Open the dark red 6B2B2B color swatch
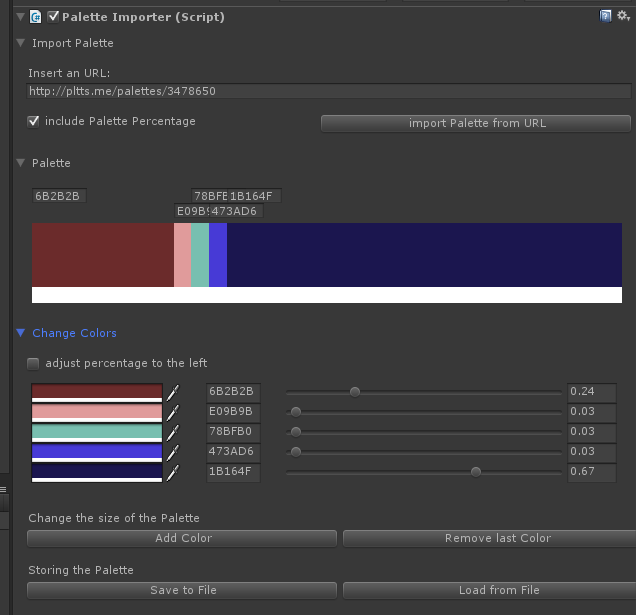 coord(97,393)
